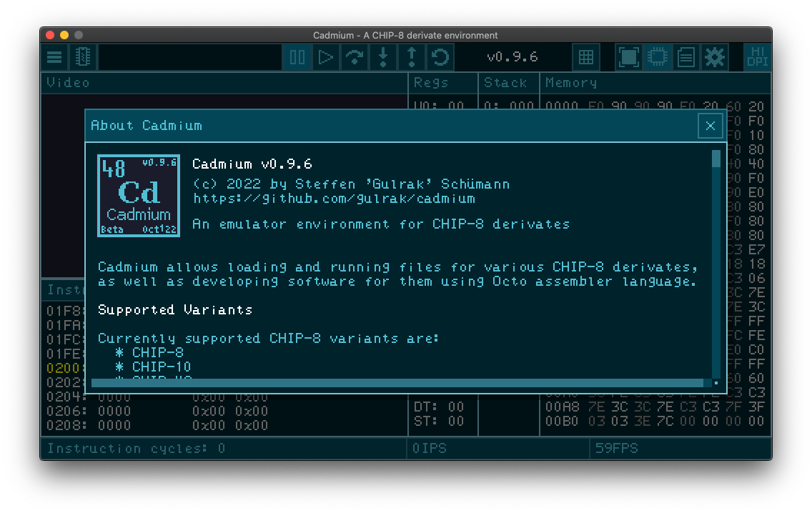Click the About Cadmium title bar text
Screen dimensions: 812x513
click(x=147, y=126)
